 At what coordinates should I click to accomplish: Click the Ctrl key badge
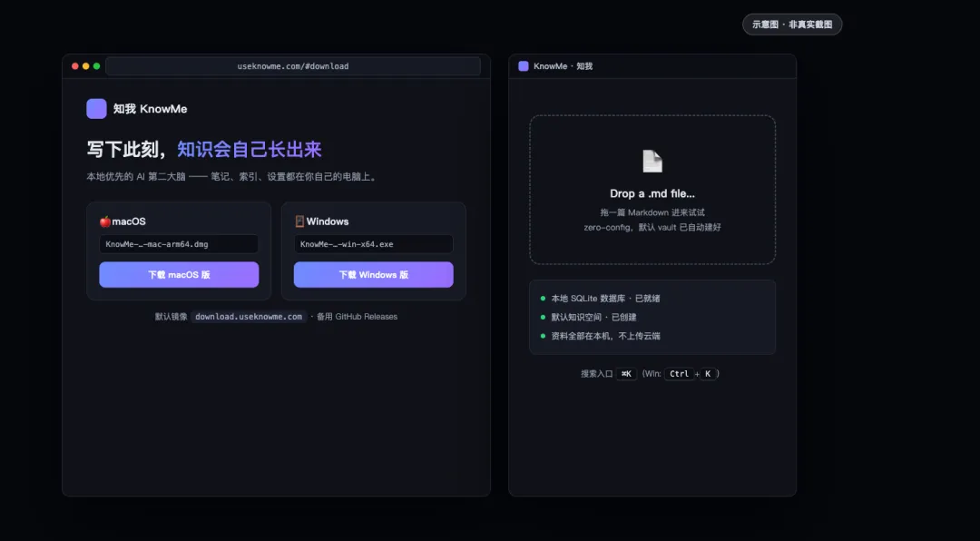[679, 374]
